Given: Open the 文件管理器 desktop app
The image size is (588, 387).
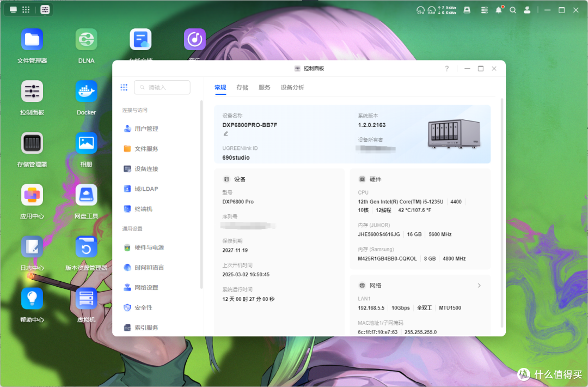Looking at the screenshot, I should click(x=32, y=39).
